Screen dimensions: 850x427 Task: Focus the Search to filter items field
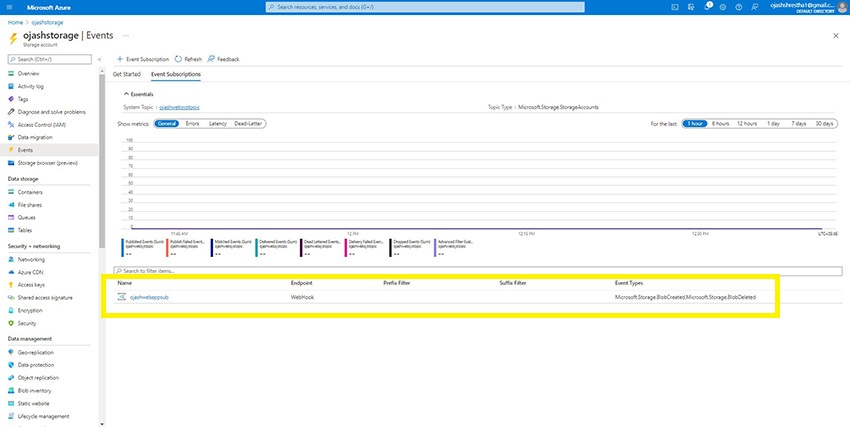[478, 271]
